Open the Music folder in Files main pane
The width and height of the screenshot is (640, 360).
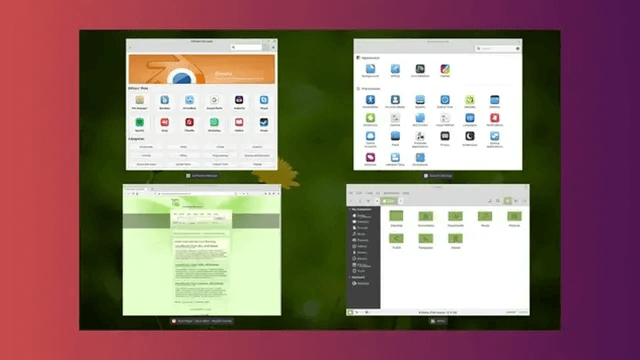click(x=485, y=219)
